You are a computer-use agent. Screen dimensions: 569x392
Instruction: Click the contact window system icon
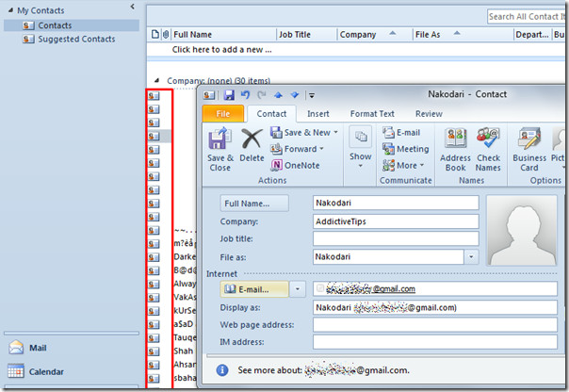point(209,95)
